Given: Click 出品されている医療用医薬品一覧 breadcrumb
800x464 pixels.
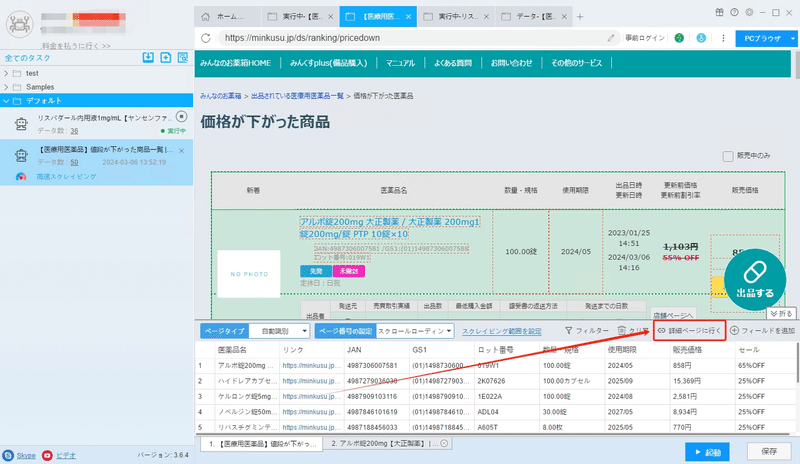Looking at the screenshot, I should (x=297, y=96).
